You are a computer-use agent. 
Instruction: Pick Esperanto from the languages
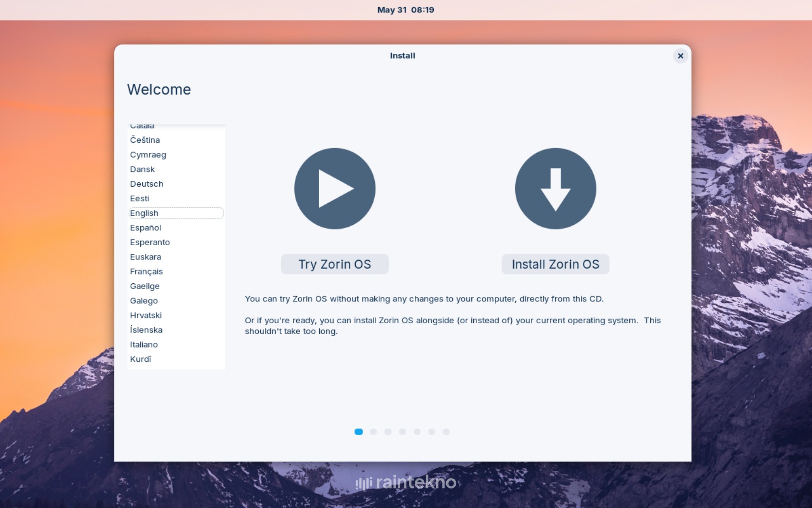coord(150,242)
